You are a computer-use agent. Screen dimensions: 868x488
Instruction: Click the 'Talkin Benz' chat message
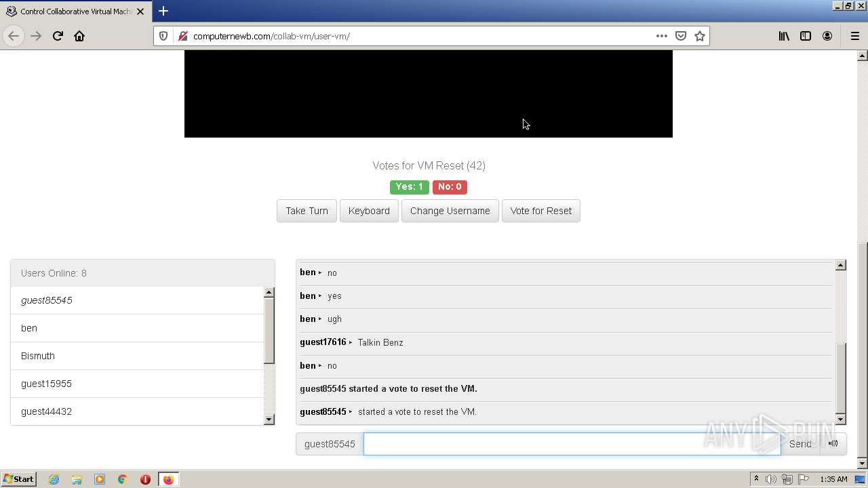point(380,342)
